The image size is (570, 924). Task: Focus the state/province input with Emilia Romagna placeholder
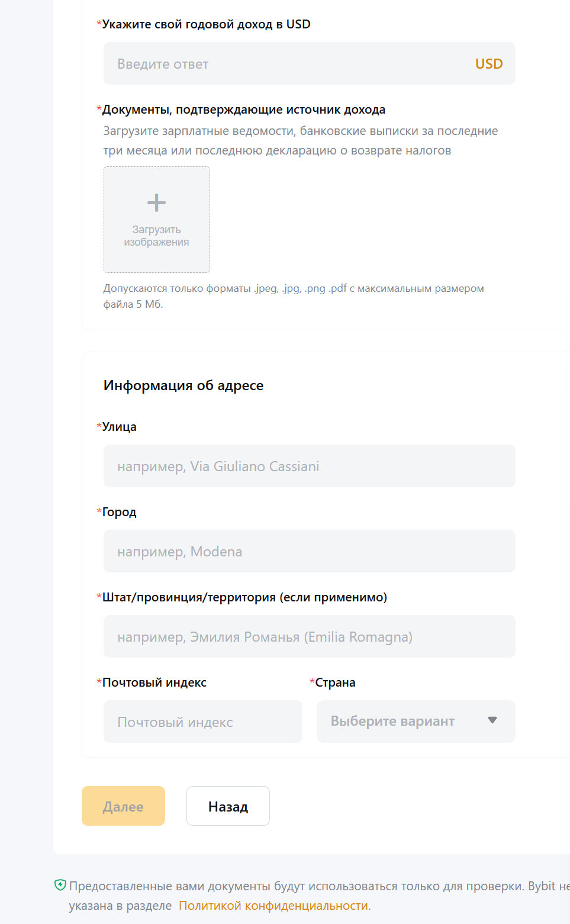[309, 637]
